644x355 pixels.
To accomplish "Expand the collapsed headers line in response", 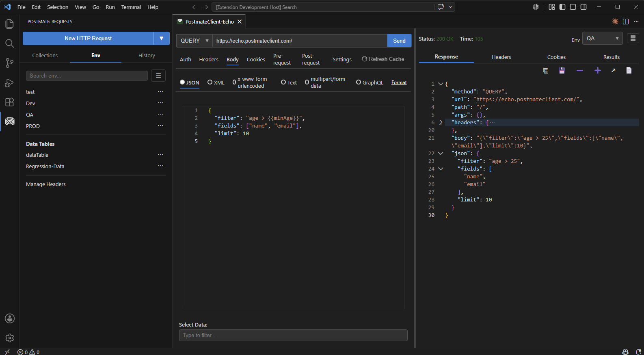I will 441,122.
